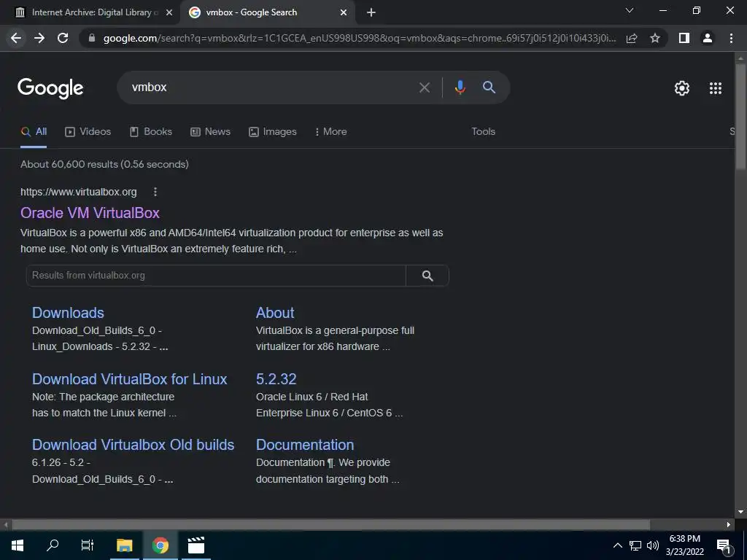Open Chrome three-dot menu
Image resolution: width=747 pixels, height=560 pixels.
(731, 38)
